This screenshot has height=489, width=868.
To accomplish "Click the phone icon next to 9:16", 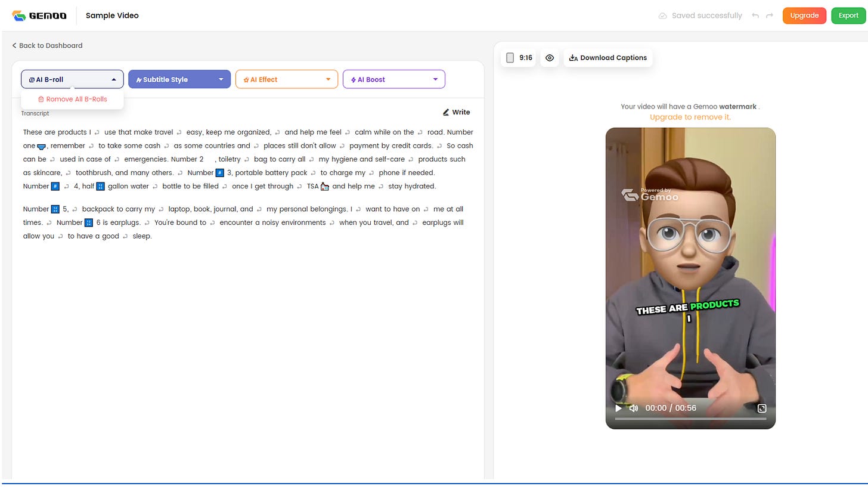I will (x=510, y=58).
